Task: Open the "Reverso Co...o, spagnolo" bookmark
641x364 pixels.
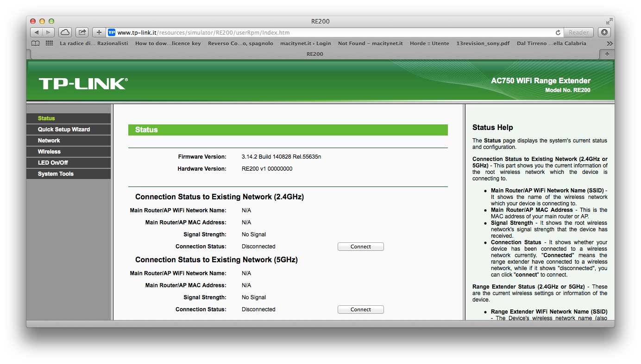Action: click(240, 43)
